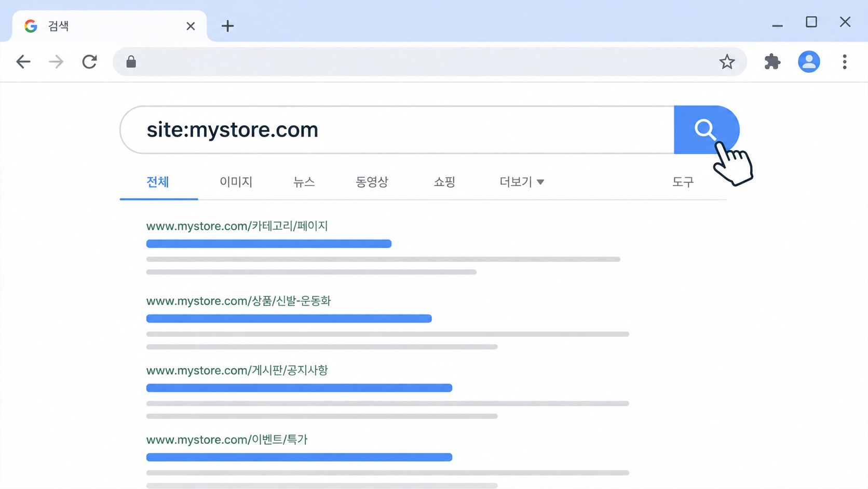Click blue title bar under 이벤트/특가 result
868x489 pixels.
click(299, 457)
